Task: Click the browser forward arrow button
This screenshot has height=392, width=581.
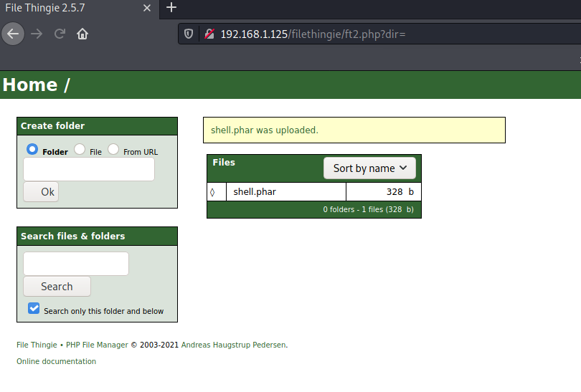Action: click(x=37, y=34)
